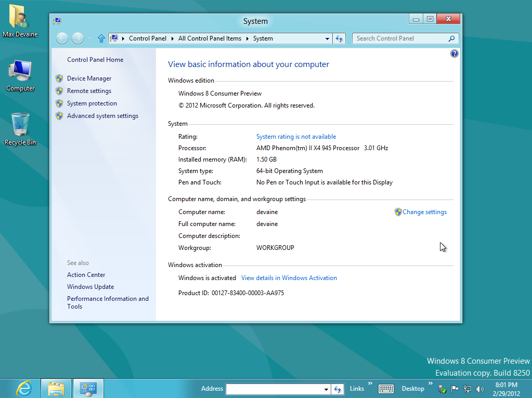Click the taskbar Address go button
Viewport: 532px width, 398px height.
tap(338, 389)
